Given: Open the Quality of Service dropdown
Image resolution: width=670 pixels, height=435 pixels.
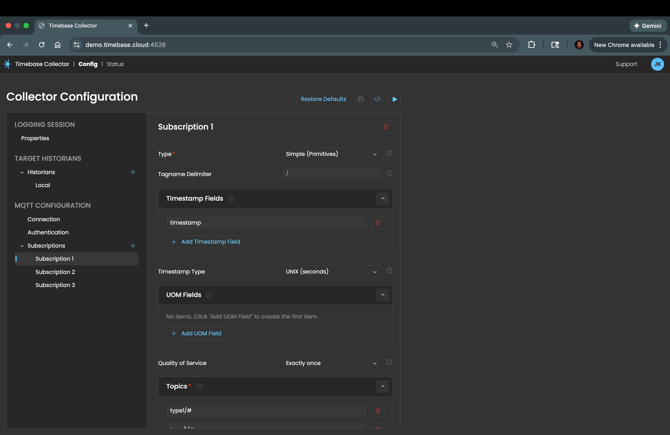Looking at the screenshot, I should coord(331,363).
